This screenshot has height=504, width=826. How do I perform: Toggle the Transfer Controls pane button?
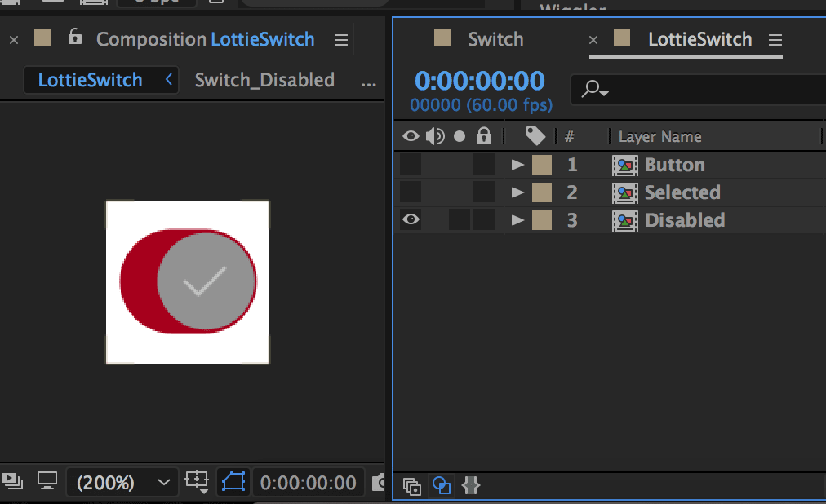click(442, 485)
